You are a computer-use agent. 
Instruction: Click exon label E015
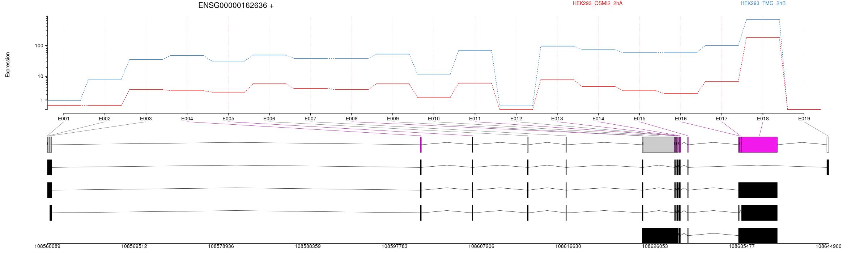tap(639, 119)
